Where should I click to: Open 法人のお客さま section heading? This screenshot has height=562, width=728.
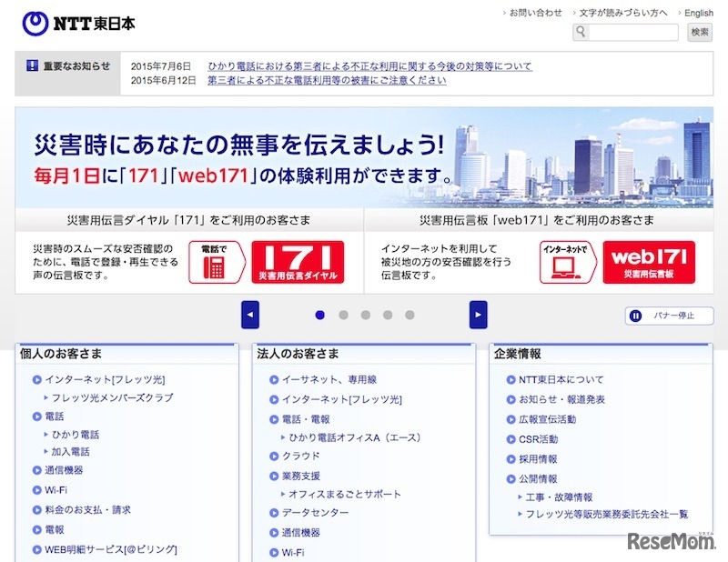pos(298,354)
